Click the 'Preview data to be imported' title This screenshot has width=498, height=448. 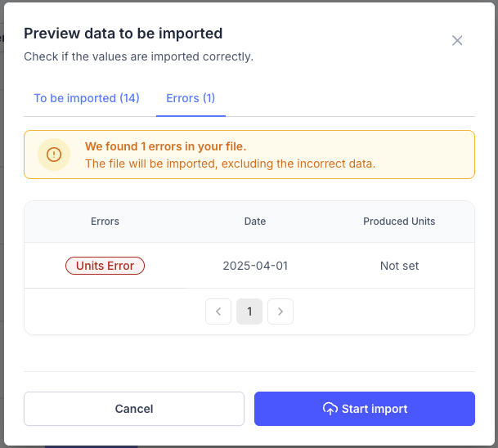[123, 34]
